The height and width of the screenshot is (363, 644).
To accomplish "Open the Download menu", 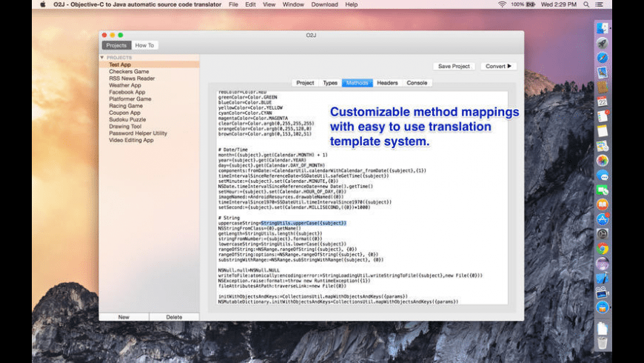I will point(324,4).
